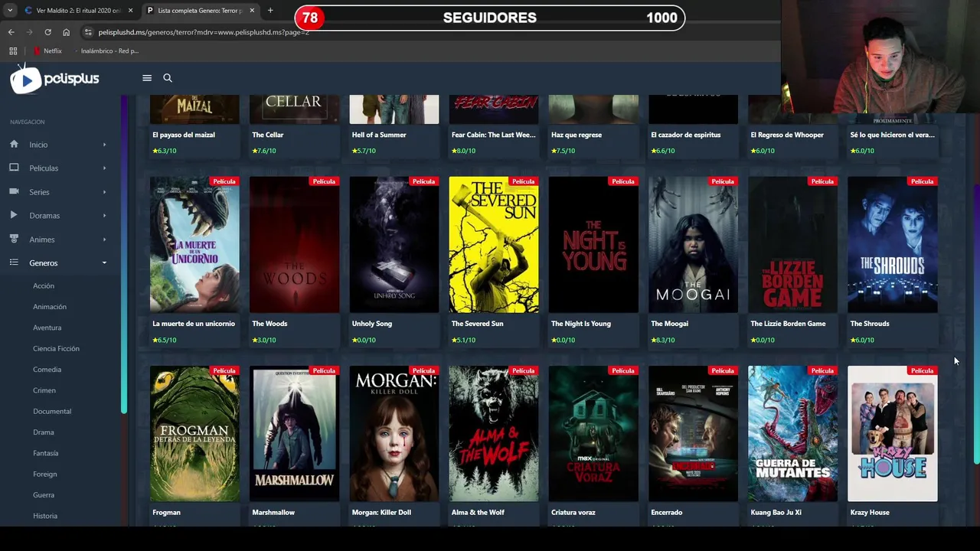Open the Criatura voraz poster
This screenshot has width=980, height=551.
click(x=593, y=434)
